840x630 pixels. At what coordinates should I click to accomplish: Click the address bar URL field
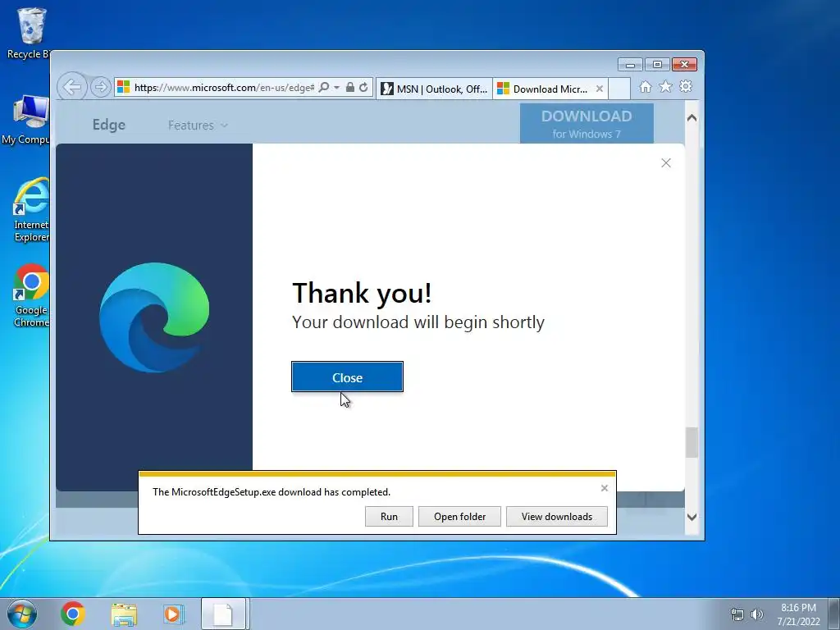pos(224,87)
